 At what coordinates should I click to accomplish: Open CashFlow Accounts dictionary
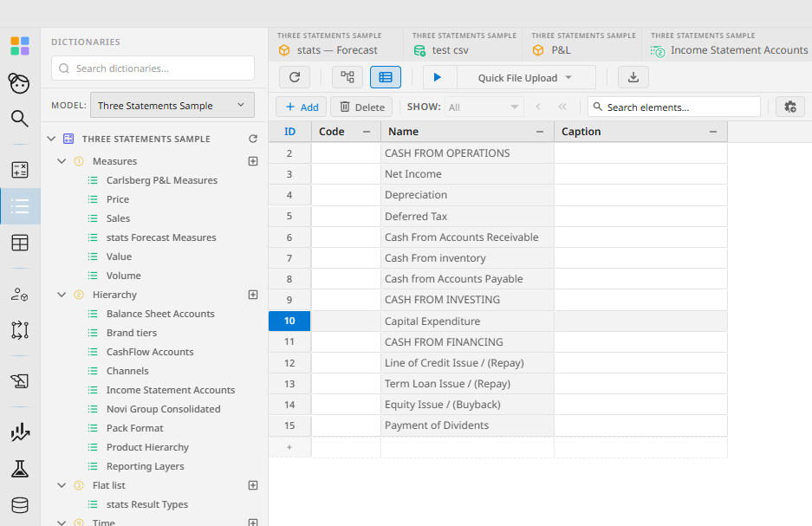pyautogui.click(x=150, y=352)
